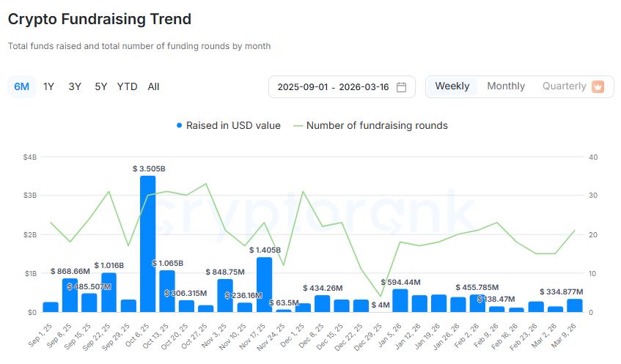This screenshot has width=621, height=364.
Task: Click the crown premium icon beside Quarterly
Action: [598, 86]
